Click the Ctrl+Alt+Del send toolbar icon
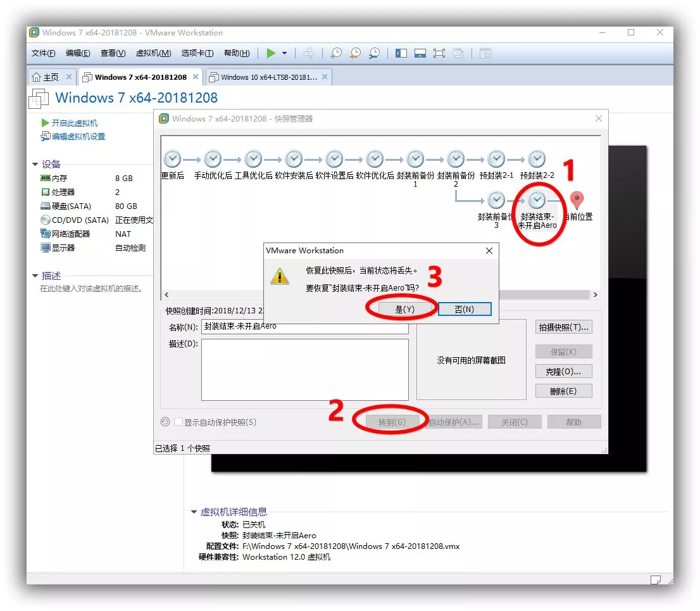This screenshot has width=700, height=611. pos(308,53)
